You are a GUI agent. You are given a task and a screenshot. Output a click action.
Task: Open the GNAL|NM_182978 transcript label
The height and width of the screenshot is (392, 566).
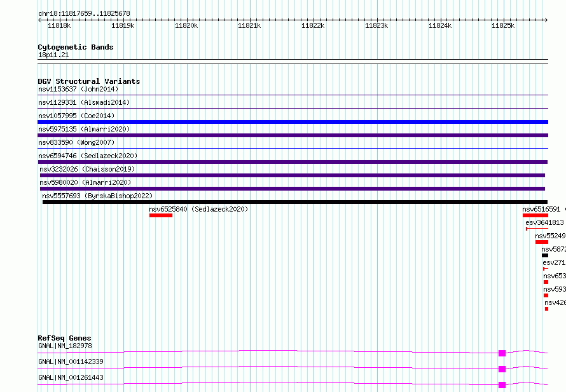click(66, 346)
